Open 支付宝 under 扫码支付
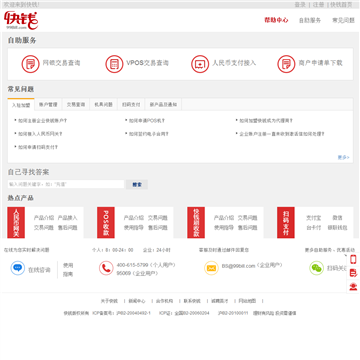 pyautogui.click(x=314, y=218)
